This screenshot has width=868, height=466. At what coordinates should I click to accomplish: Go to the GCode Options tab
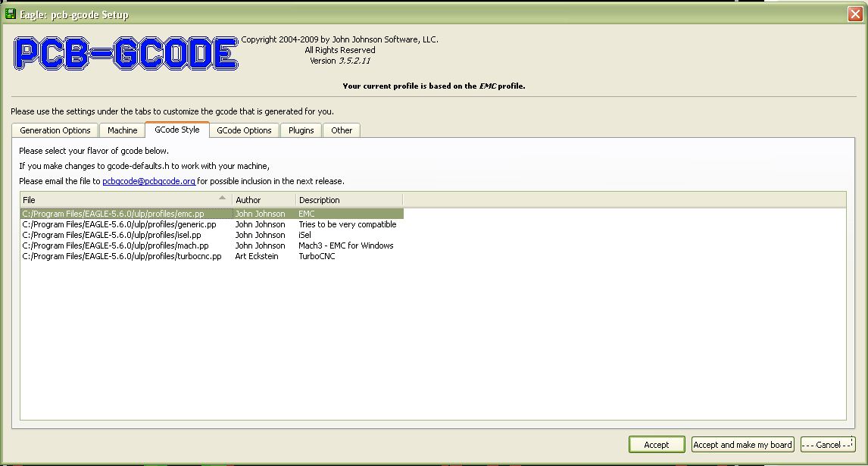pyautogui.click(x=244, y=130)
